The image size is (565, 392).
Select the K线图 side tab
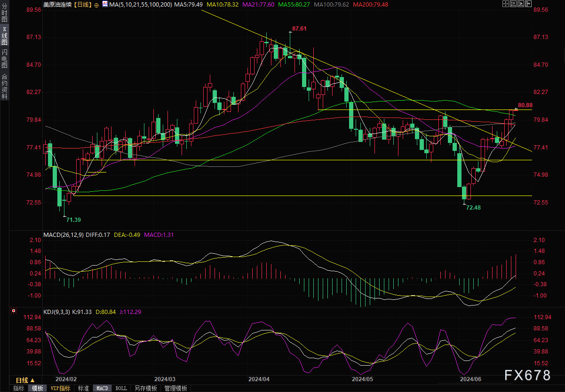point(5,36)
